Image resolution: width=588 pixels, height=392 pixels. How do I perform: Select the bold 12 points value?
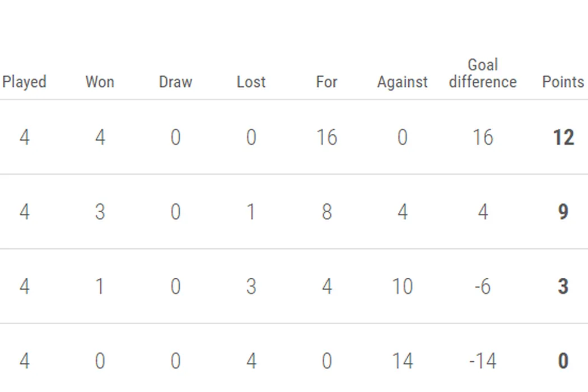563,137
